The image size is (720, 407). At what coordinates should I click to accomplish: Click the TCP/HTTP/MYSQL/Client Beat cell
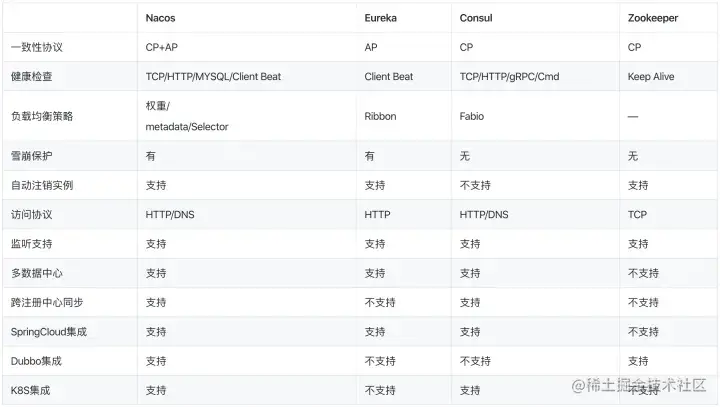213,77
